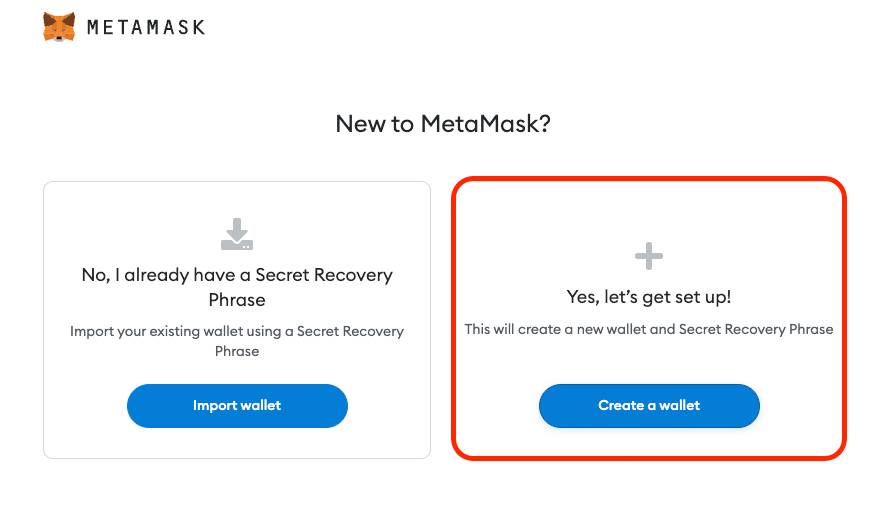The width and height of the screenshot is (879, 507).
Task: Click the MetaMask fox logo
Action: coord(59,26)
